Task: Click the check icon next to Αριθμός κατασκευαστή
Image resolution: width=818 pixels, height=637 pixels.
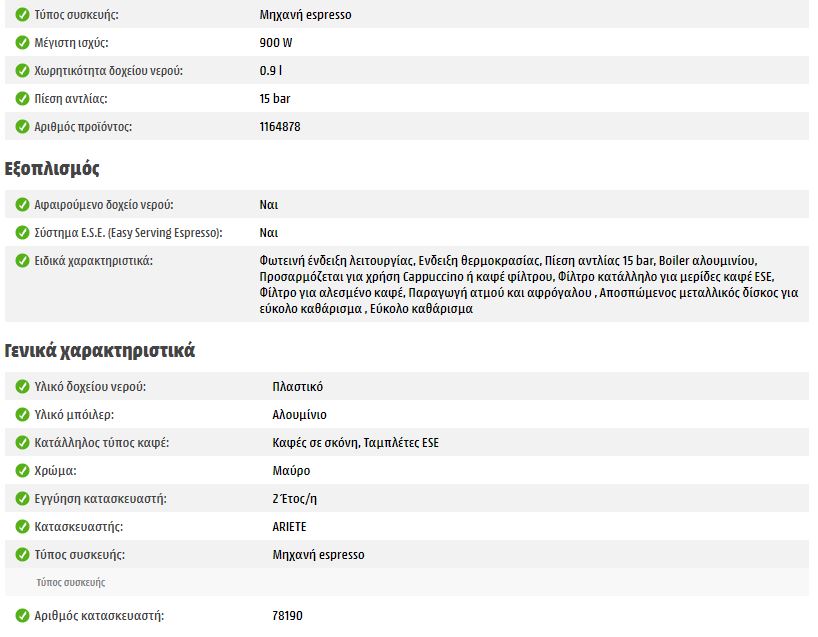Action: click(x=22, y=616)
